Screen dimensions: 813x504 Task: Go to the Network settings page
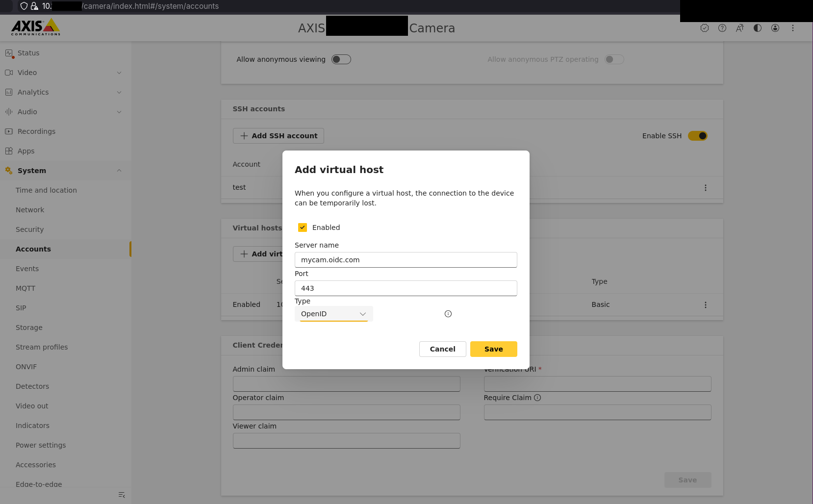pos(30,209)
